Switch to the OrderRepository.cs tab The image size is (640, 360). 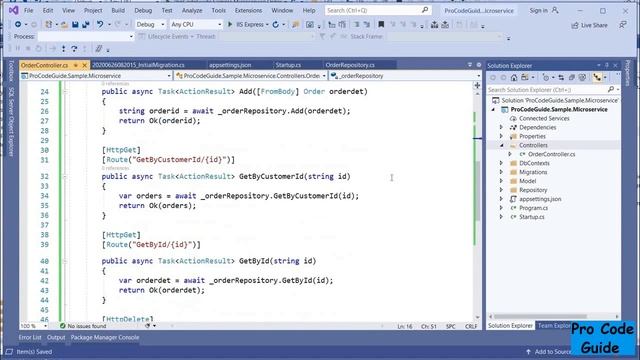(x=350, y=65)
